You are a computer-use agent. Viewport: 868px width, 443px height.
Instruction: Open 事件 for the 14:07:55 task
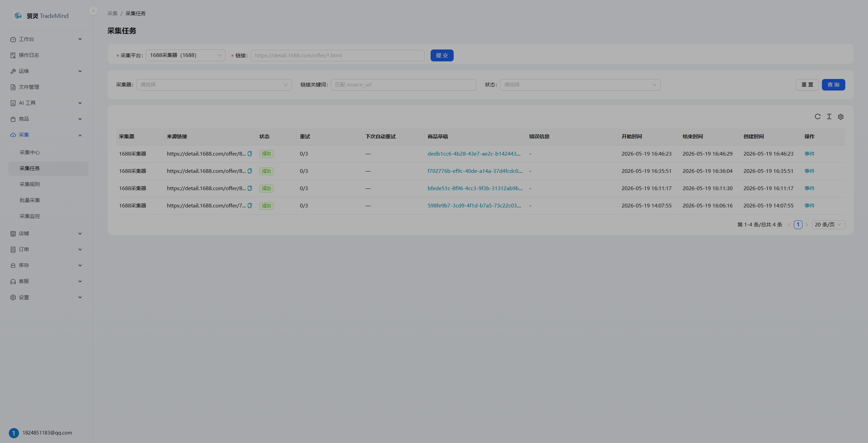(809, 206)
